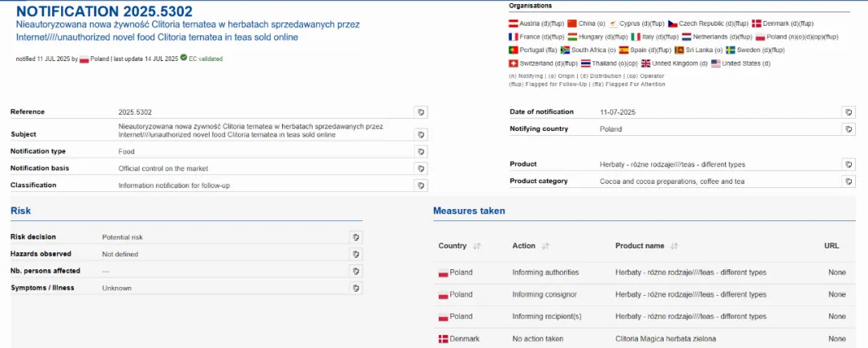
Task: Click the EC validated status badge
Action: pyautogui.click(x=203, y=59)
